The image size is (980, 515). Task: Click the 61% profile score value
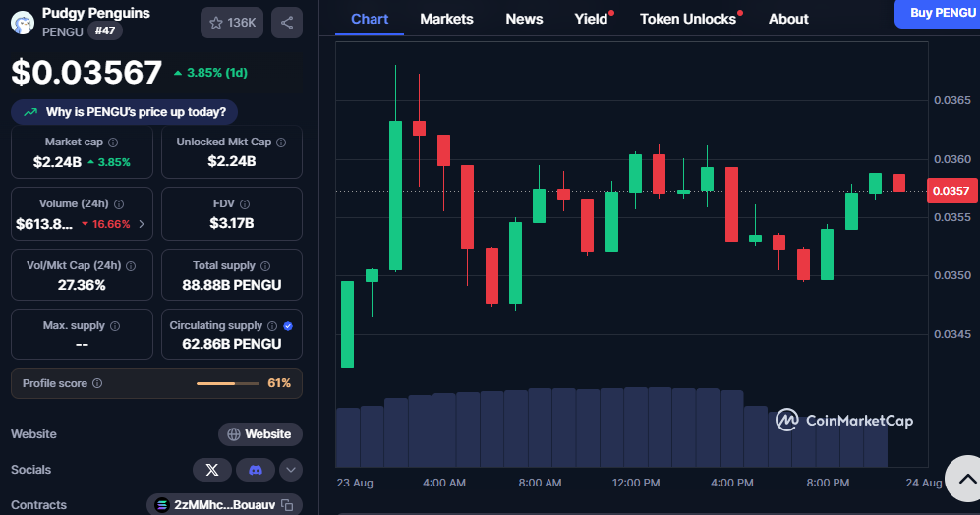(279, 383)
